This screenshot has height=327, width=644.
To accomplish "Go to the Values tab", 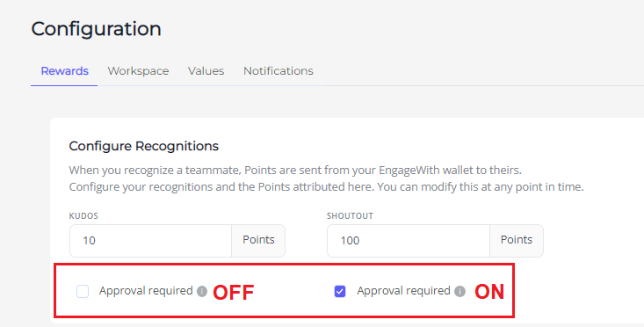I will [206, 71].
